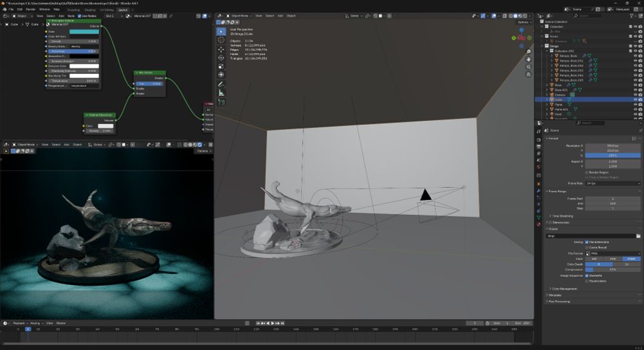Click the output file path field
The image size is (644, 350).
pos(590,236)
